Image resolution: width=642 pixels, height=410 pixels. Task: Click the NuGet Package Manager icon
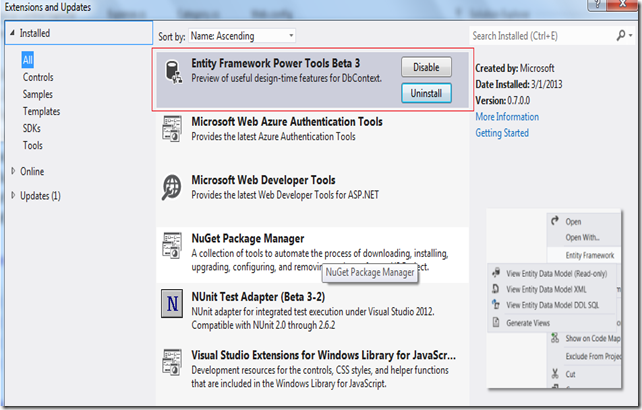click(172, 246)
